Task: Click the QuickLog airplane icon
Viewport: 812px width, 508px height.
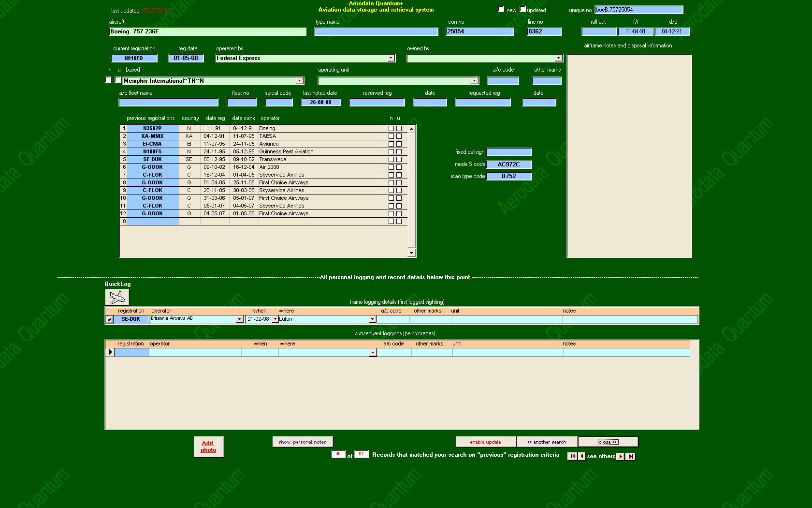Action: point(117,297)
